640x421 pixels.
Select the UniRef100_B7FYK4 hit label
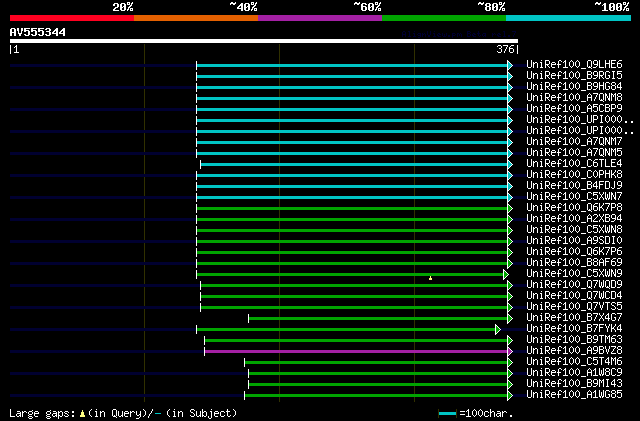pyautogui.click(x=574, y=329)
